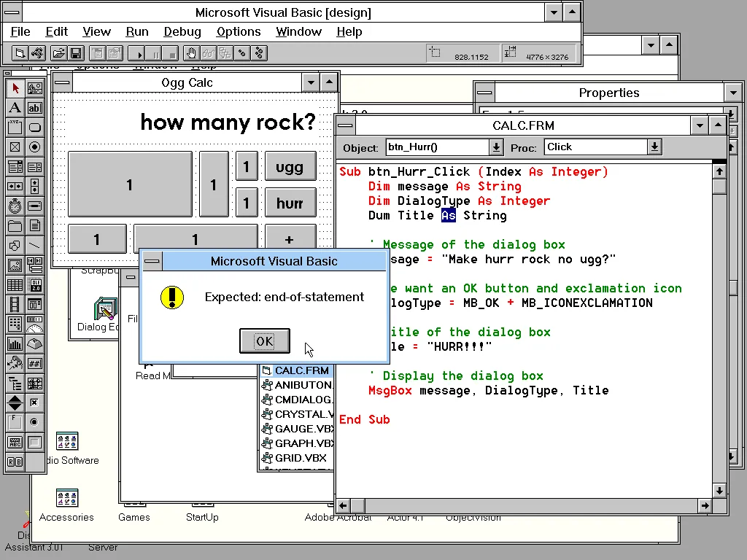Expand the Proc dropdown arrow in CALC.FRM
Viewport: 747px width, 560px height.
click(x=654, y=147)
